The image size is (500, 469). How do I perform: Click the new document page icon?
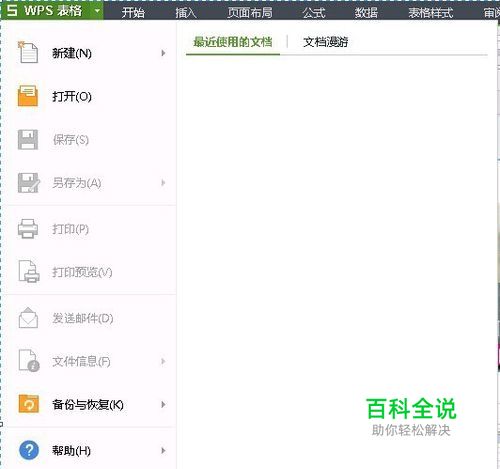point(28,53)
